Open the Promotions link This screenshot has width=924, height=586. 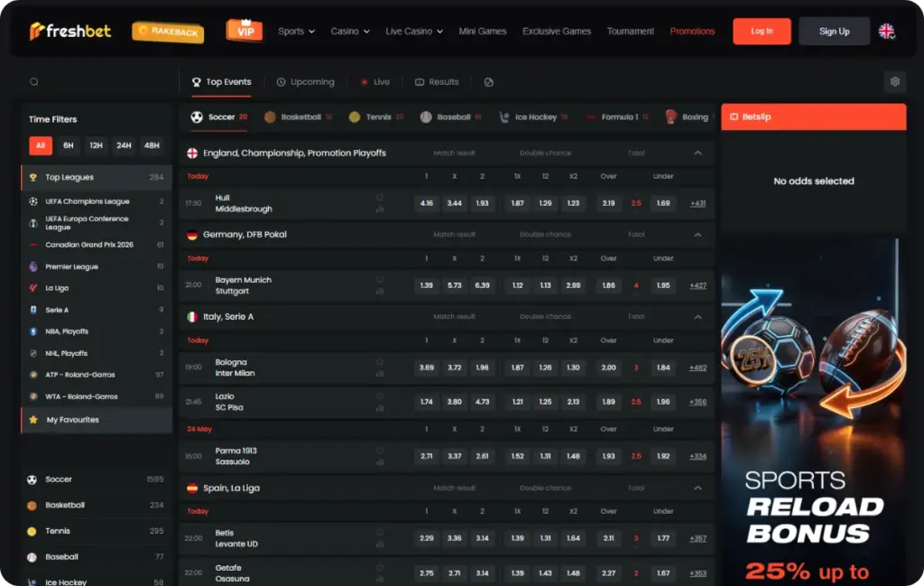tap(692, 32)
